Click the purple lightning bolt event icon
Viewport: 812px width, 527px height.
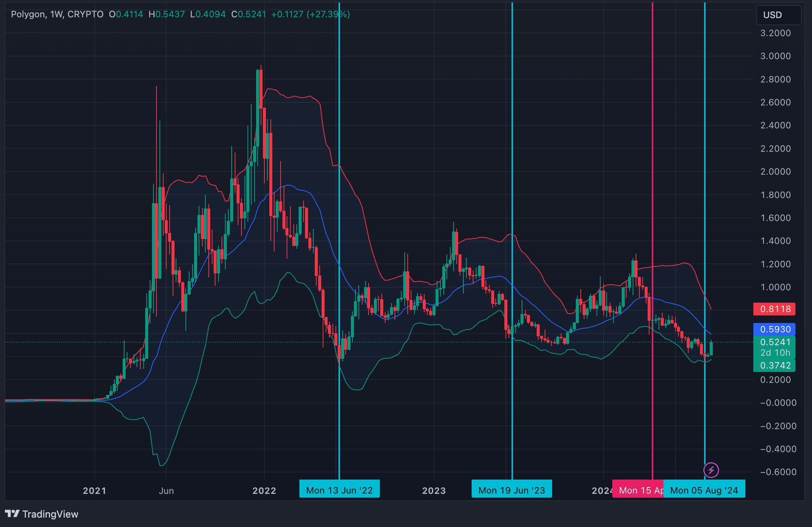[x=711, y=470]
